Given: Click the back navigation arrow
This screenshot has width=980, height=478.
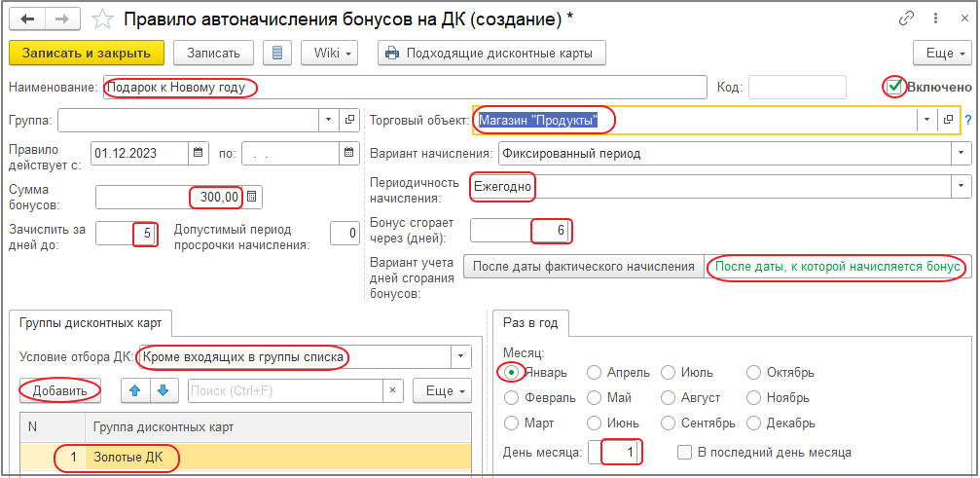Looking at the screenshot, I should click(27, 18).
